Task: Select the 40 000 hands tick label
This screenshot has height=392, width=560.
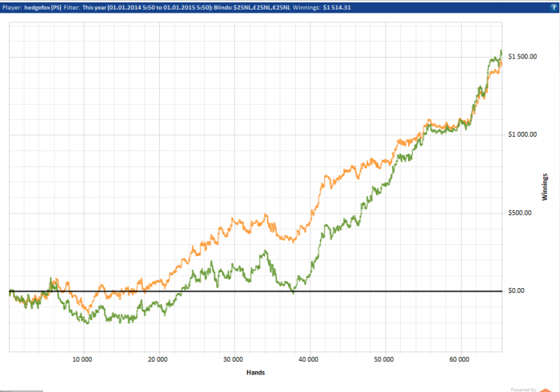Action: (x=308, y=359)
